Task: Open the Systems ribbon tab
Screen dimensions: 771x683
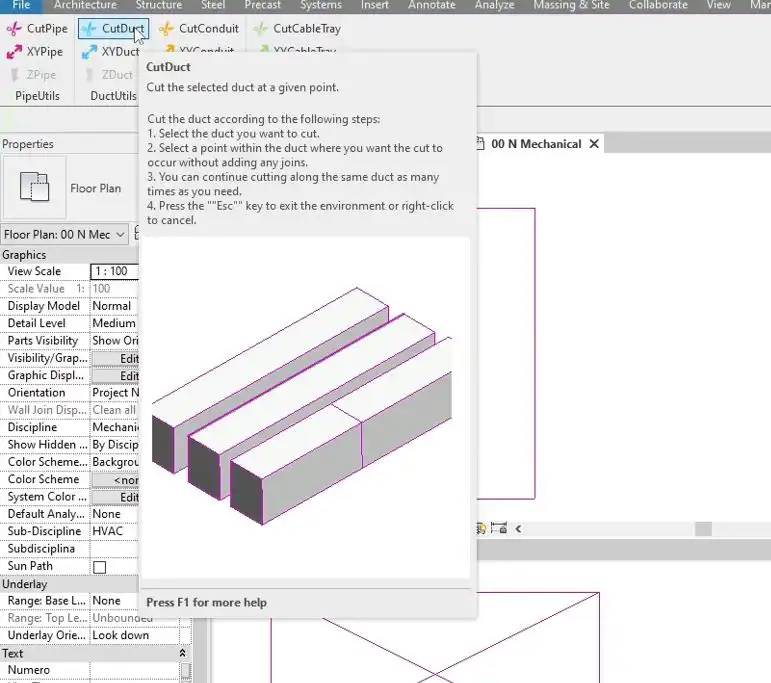Action: 321,5
